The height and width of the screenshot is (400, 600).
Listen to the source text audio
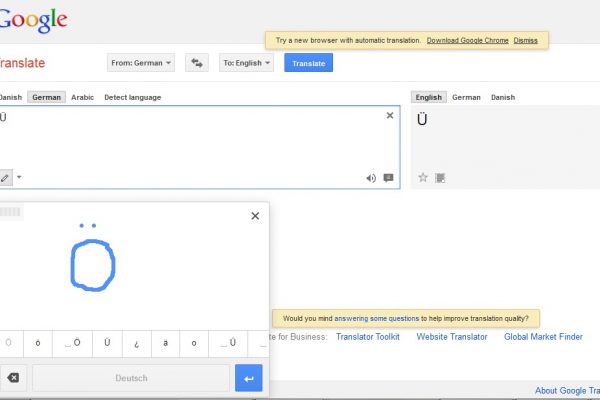tap(371, 178)
